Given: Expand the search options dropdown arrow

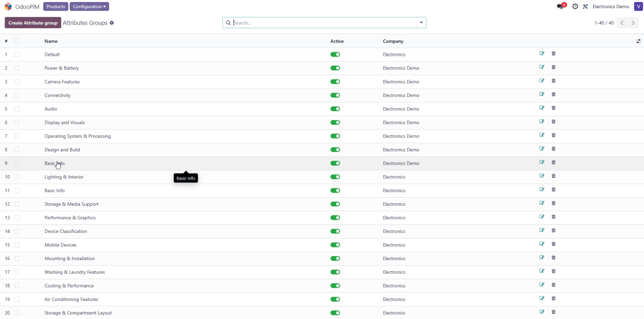Looking at the screenshot, I should tap(421, 23).
